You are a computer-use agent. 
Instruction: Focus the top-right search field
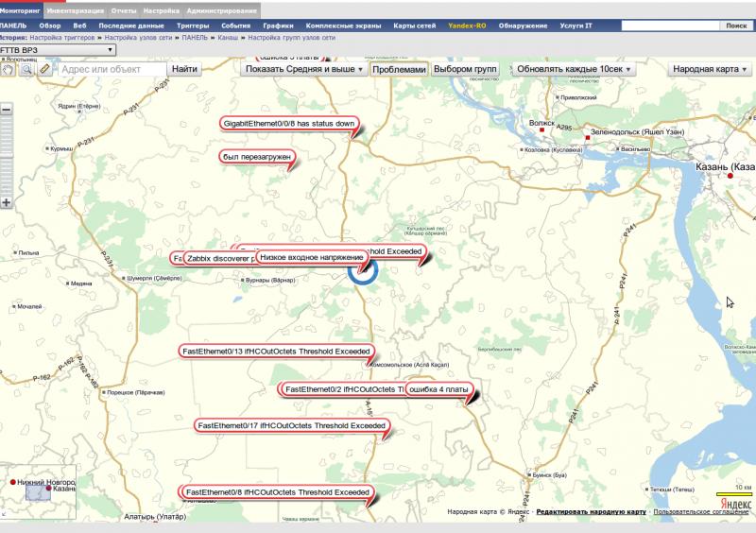[670, 26]
